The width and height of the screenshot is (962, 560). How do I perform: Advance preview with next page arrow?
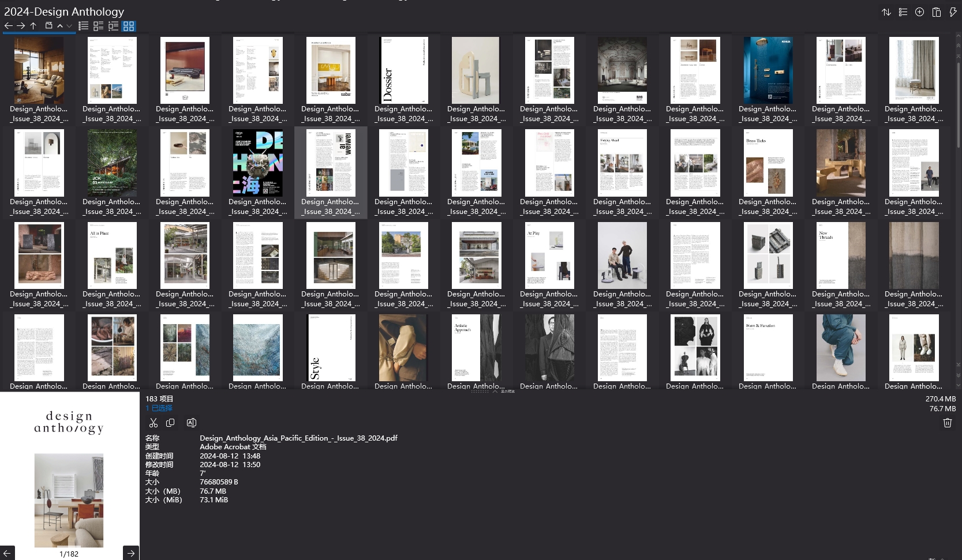tap(130, 553)
